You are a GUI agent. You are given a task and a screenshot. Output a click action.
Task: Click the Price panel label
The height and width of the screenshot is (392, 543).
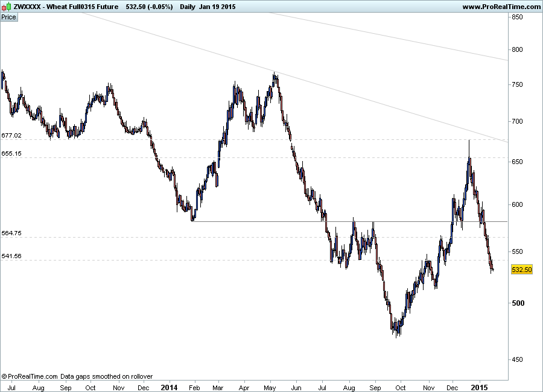pos(9,17)
